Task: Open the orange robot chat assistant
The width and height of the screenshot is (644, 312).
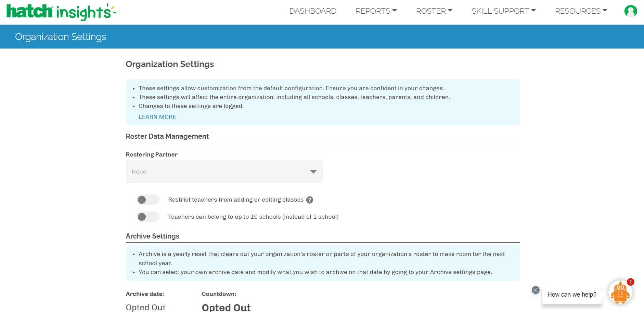Action: coord(620,293)
